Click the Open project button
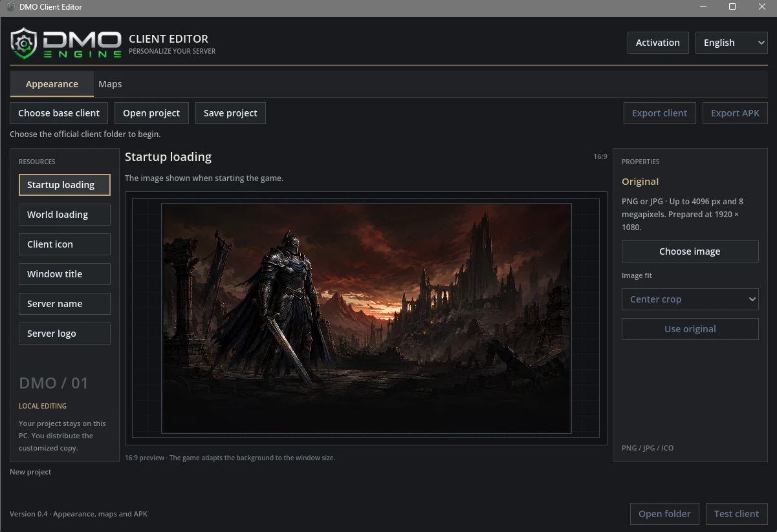The image size is (777, 532). pos(151,113)
